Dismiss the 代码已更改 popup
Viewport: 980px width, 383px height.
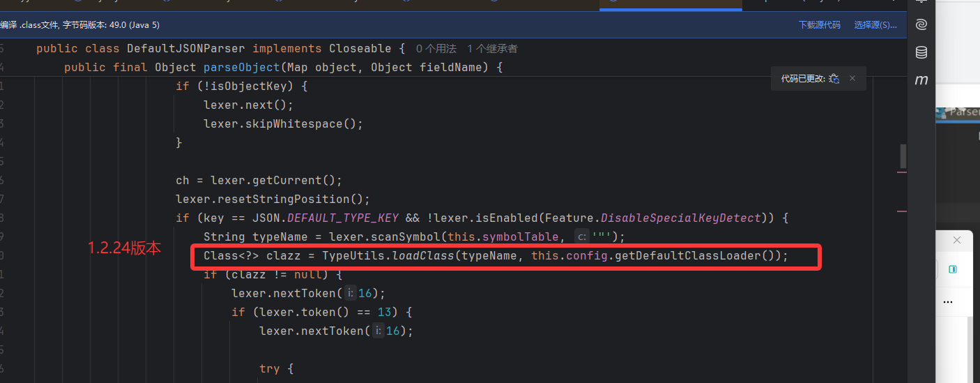(852, 79)
